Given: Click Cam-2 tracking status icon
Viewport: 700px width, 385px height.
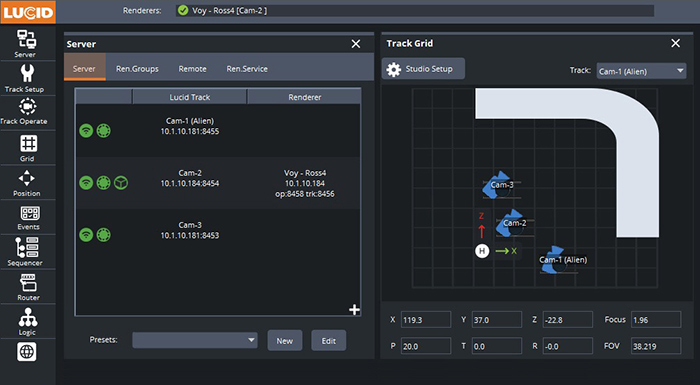Looking at the screenshot, I should click(104, 183).
